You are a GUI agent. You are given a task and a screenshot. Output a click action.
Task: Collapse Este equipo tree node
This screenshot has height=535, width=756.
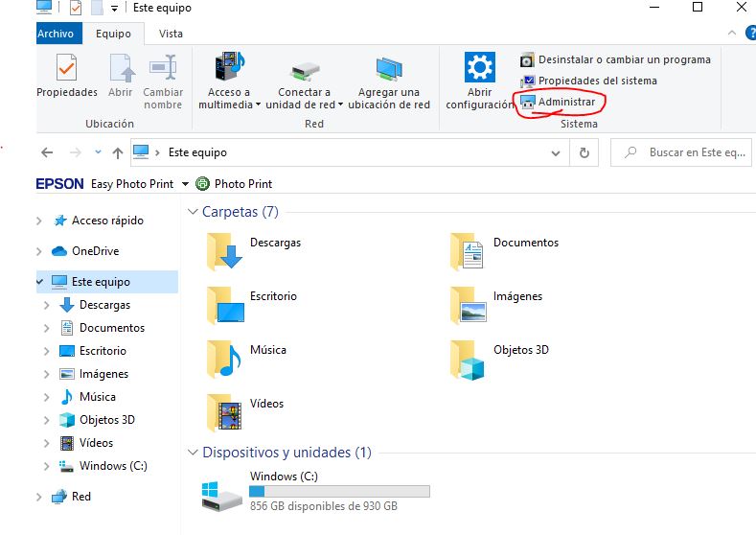coord(39,282)
